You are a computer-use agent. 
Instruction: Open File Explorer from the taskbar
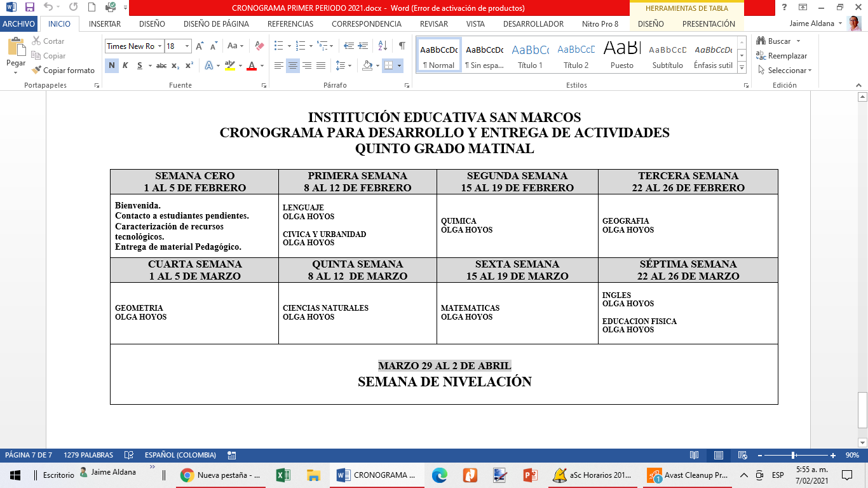tap(313, 475)
